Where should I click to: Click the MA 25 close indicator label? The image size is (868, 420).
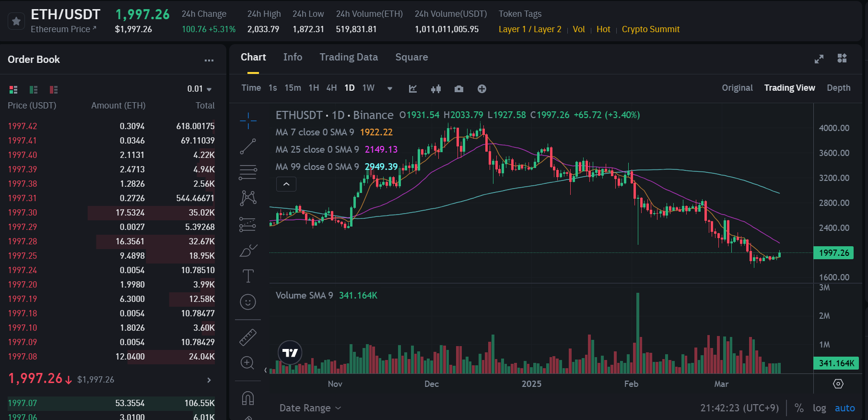[x=317, y=149]
